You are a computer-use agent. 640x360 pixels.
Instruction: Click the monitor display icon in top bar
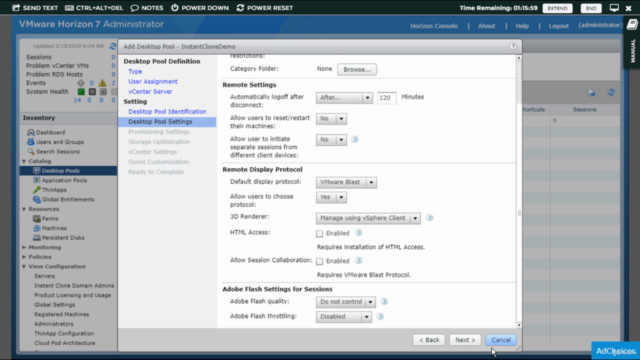[614, 8]
